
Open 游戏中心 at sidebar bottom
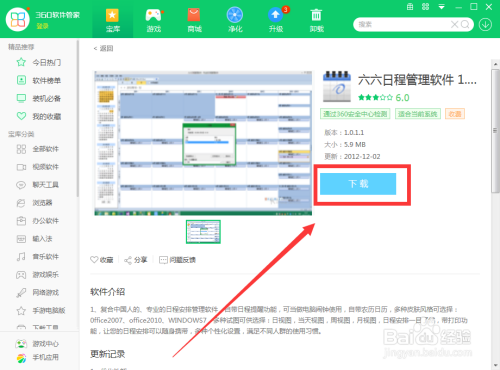click(37, 344)
